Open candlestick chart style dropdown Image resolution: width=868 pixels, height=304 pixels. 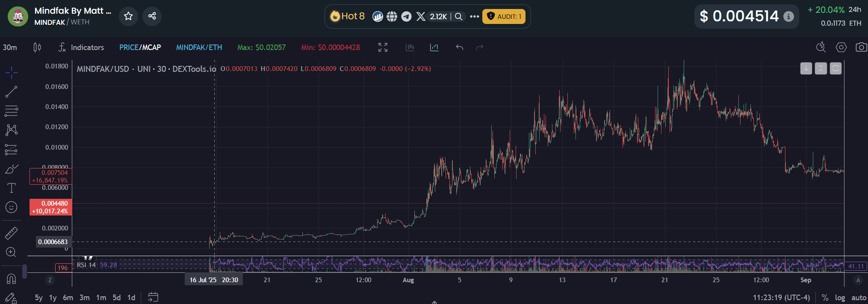tap(37, 47)
